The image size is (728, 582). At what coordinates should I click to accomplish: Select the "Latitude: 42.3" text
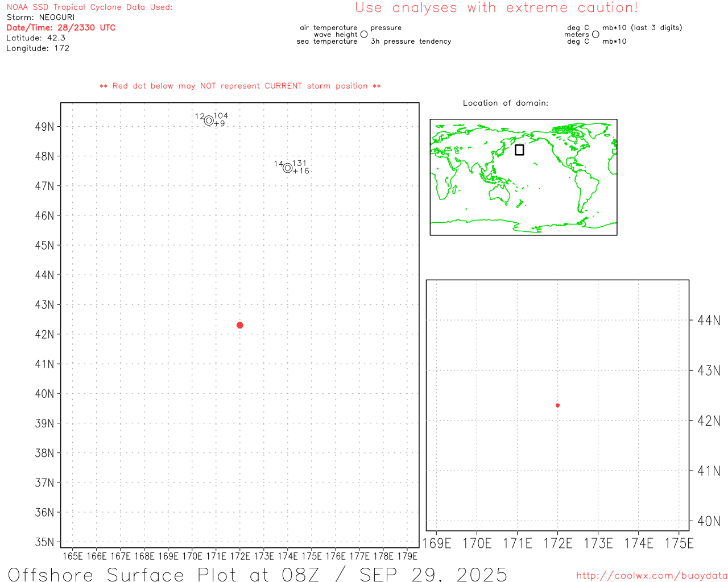[36, 38]
